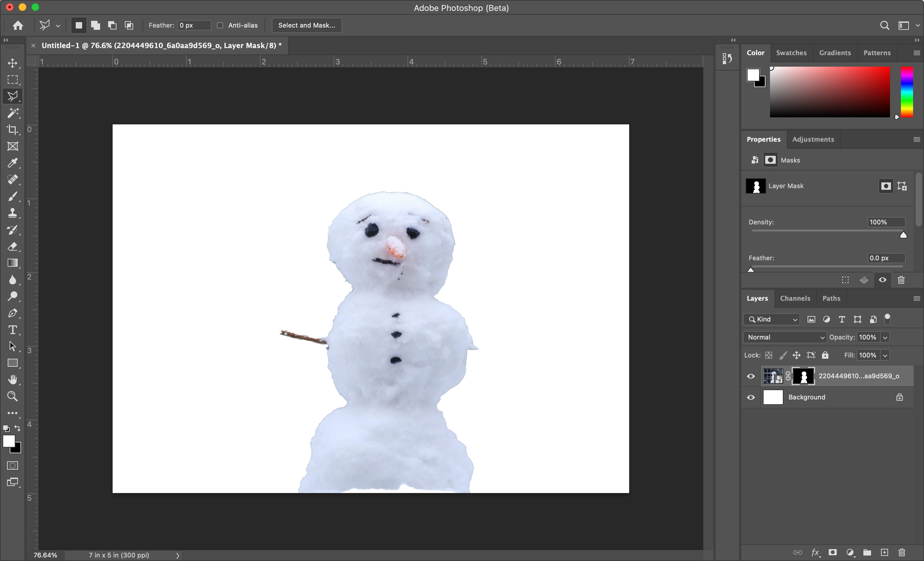Switch to the Channels tab
924x561 pixels.
795,298
